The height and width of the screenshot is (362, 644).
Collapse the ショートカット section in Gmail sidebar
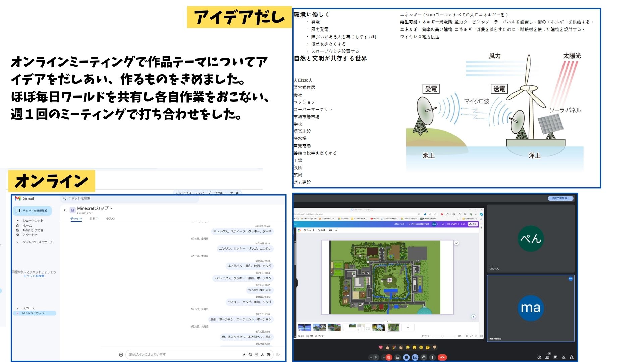[17, 221]
